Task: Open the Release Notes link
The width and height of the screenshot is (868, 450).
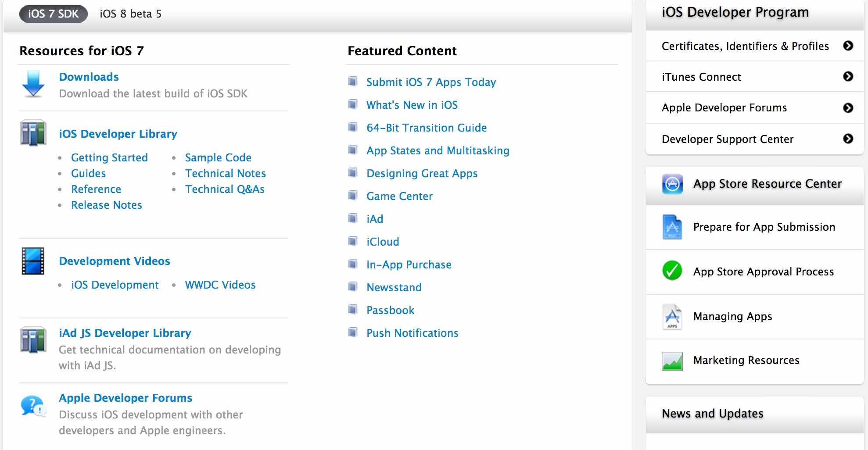Action: point(107,205)
